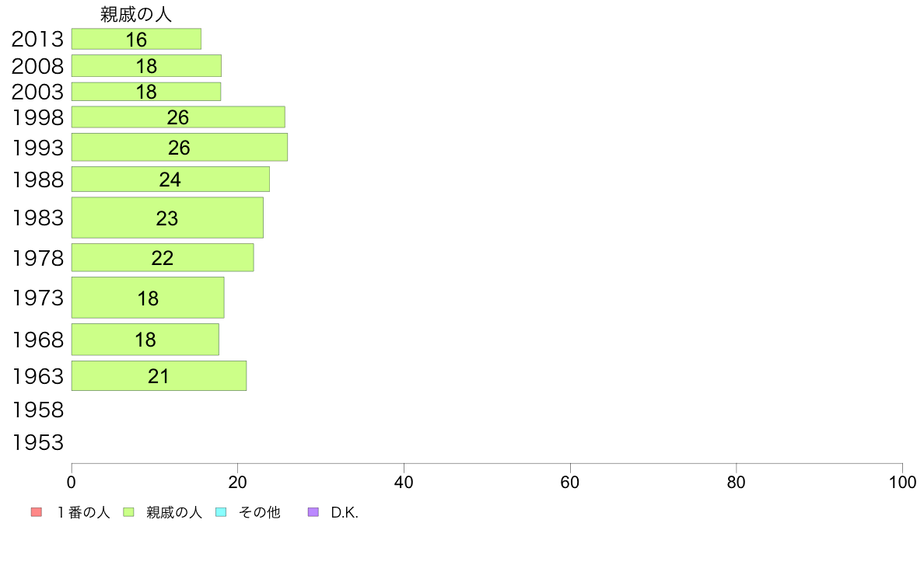Click the cyan その他 legend swatch

[x=220, y=512]
